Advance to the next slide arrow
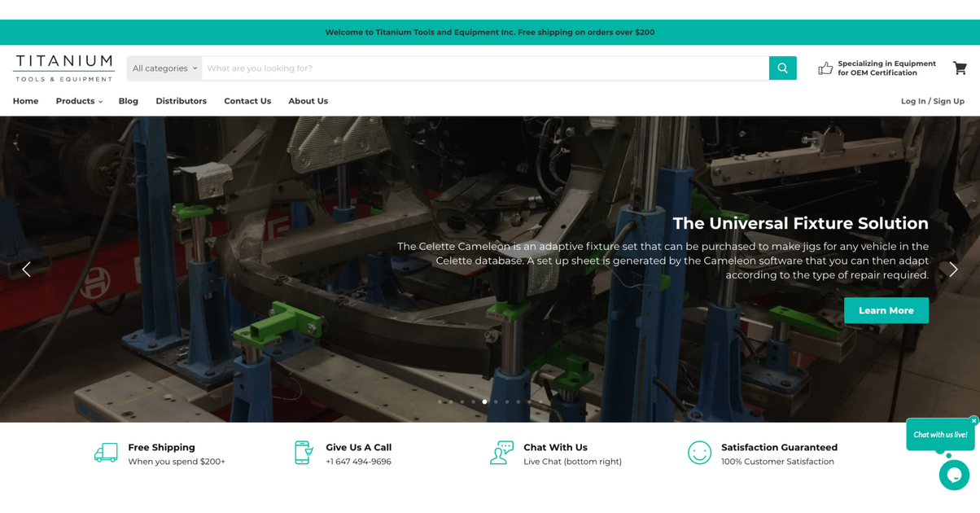Screen dimensions: 980x513 [953, 269]
